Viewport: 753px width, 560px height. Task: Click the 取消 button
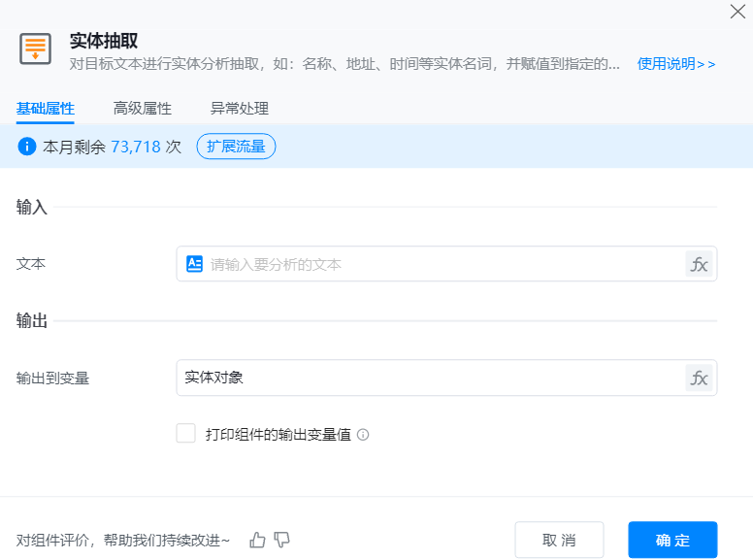559,540
